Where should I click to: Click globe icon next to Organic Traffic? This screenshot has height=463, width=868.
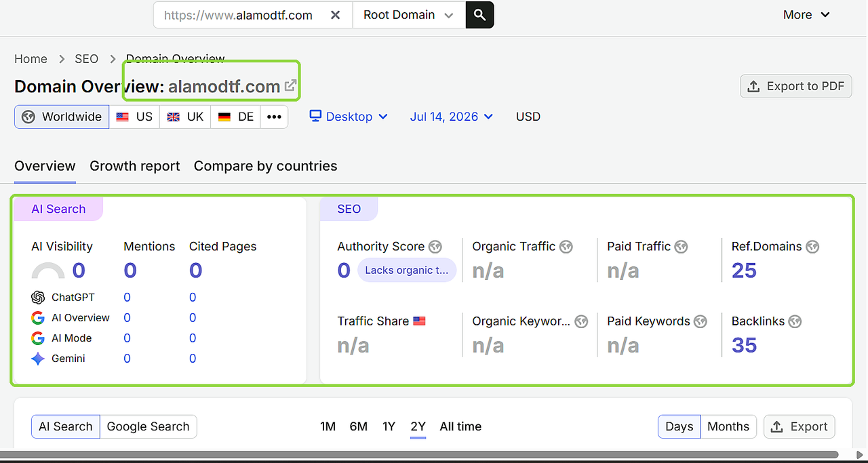pyautogui.click(x=566, y=247)
